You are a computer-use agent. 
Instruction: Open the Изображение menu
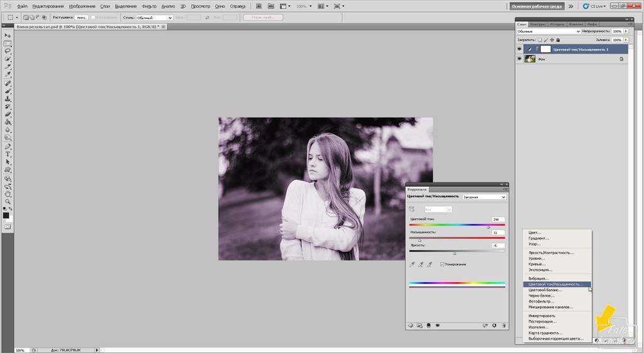tap(82, 6)
